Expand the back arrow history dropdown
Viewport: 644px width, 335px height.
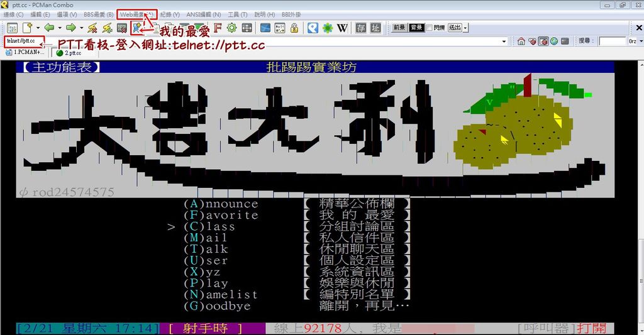click(x=60, y=28)
